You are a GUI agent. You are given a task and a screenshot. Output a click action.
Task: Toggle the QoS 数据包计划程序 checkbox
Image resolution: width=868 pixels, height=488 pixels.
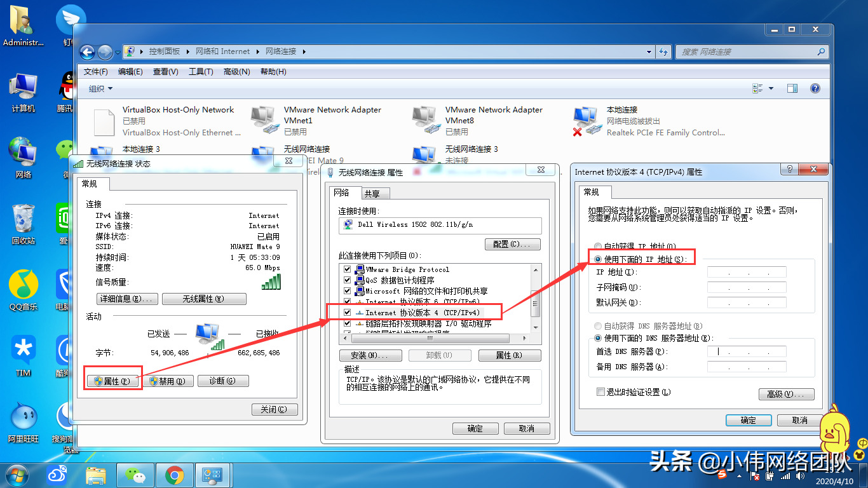point(347,280)
